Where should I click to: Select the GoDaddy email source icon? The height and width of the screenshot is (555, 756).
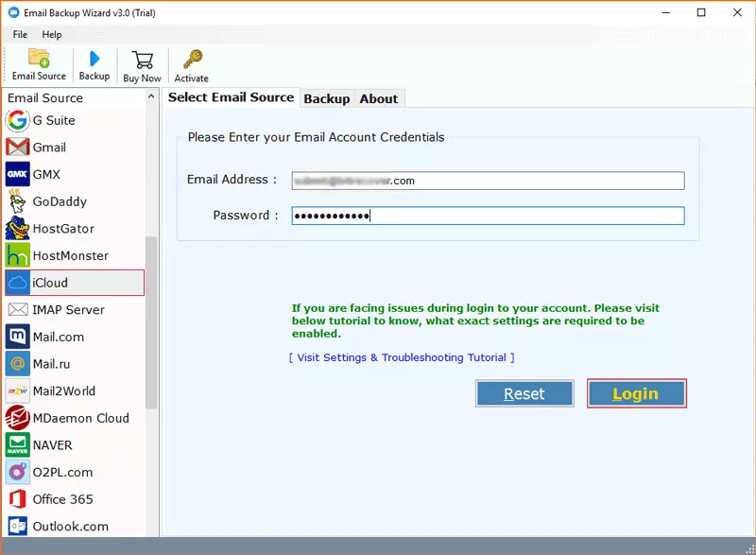point(18,201)
